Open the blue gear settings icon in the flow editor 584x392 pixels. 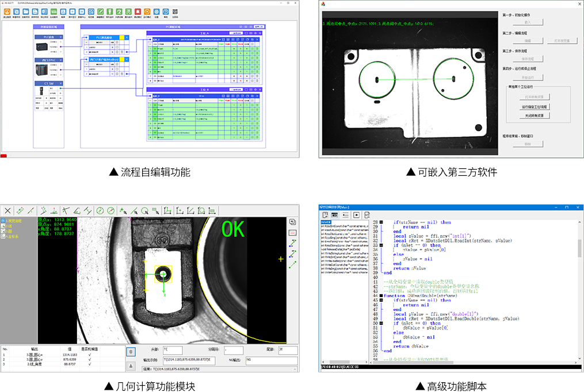click(157, 12)
